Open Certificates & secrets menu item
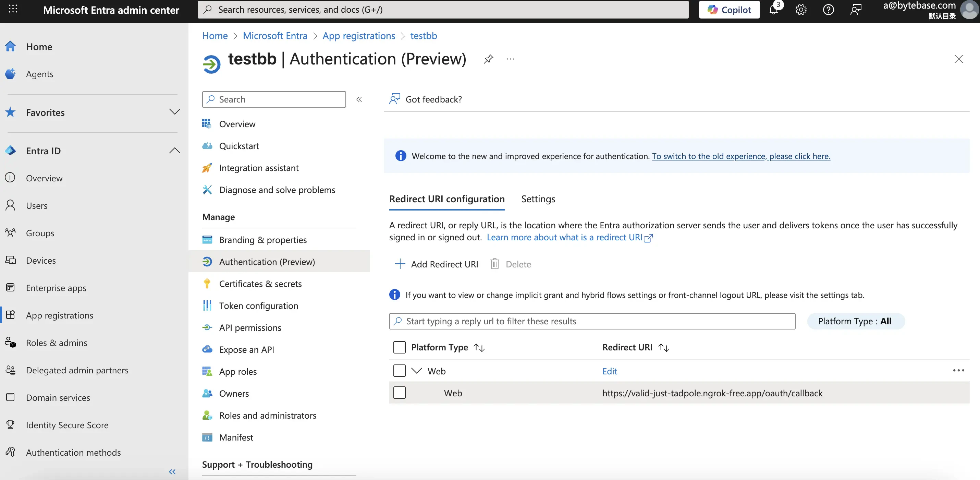 click(260, 284)
